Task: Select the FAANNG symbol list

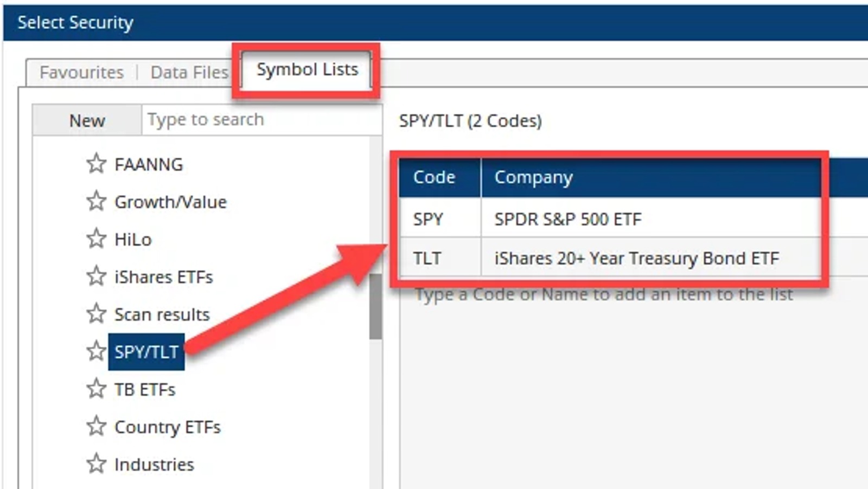Action: 149,164
